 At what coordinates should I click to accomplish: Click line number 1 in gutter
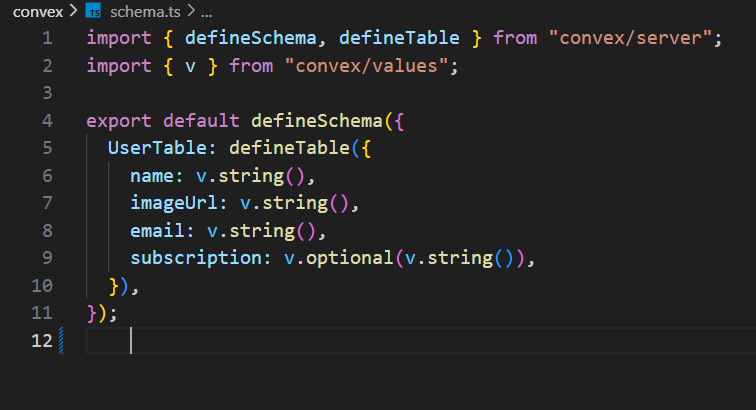[47, 38]
